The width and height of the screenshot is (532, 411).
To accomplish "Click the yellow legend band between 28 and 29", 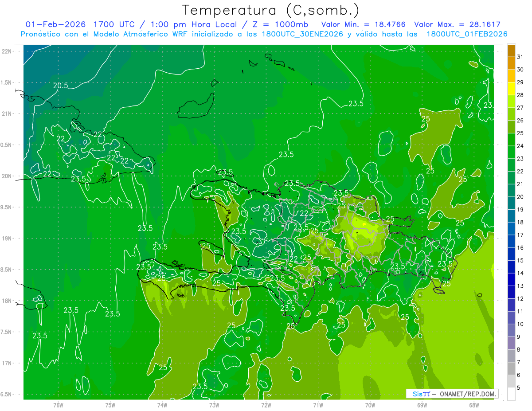I will coord(511,89).
